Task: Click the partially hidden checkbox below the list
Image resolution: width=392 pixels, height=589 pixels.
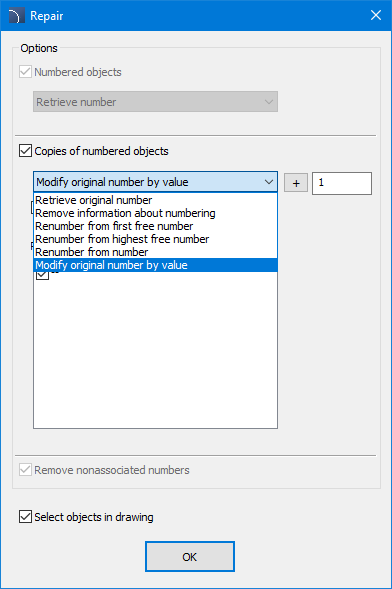Action: point(42,275)
